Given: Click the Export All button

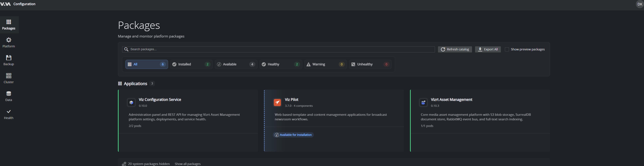Looking at the screenshot, I should [x=488, y=49].
